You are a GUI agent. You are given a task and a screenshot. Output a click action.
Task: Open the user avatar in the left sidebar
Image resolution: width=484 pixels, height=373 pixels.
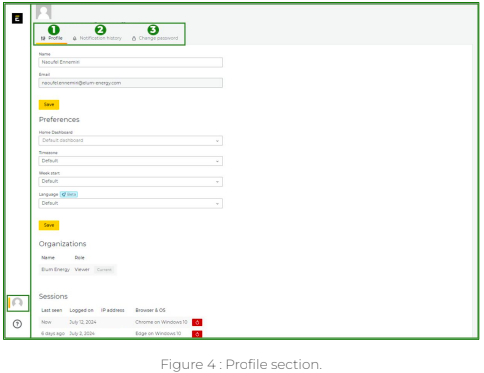click(x=17, y=303)
